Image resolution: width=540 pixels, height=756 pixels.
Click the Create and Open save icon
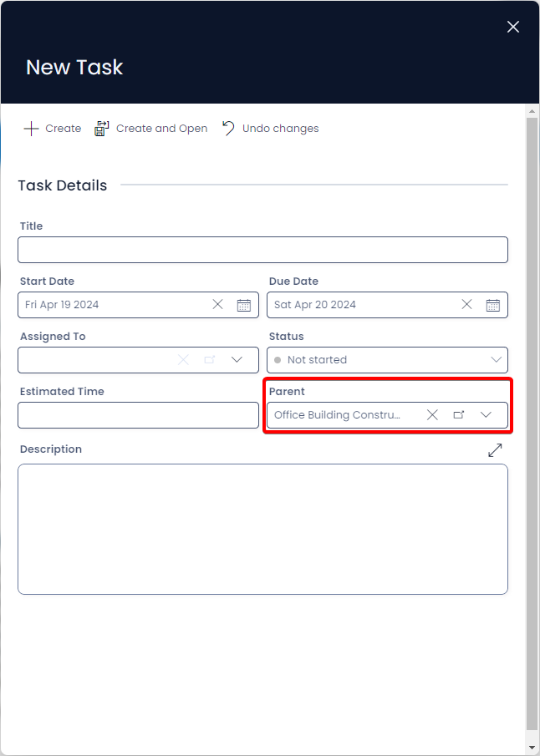click(x=101, y=129)
